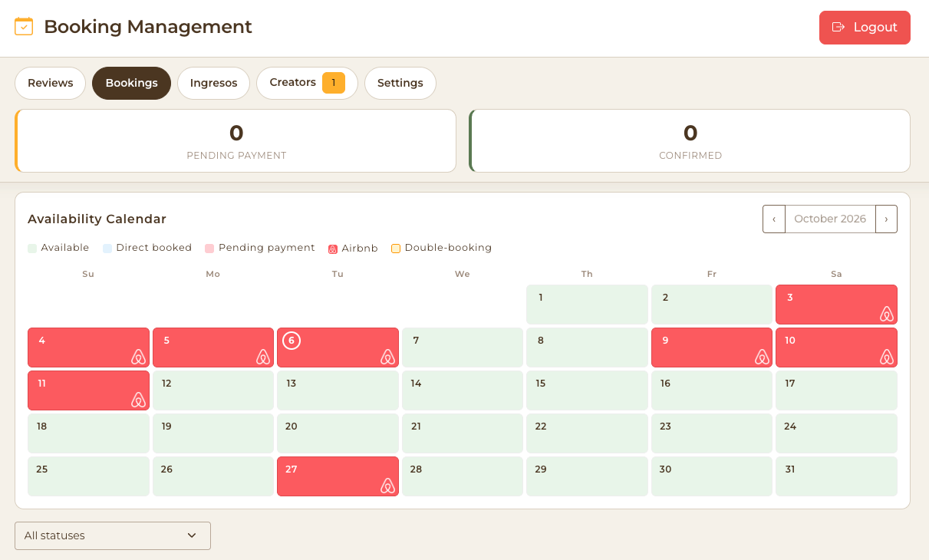Click day 19 in the calendar
929x560 pixels.
[x=213, y=433]
